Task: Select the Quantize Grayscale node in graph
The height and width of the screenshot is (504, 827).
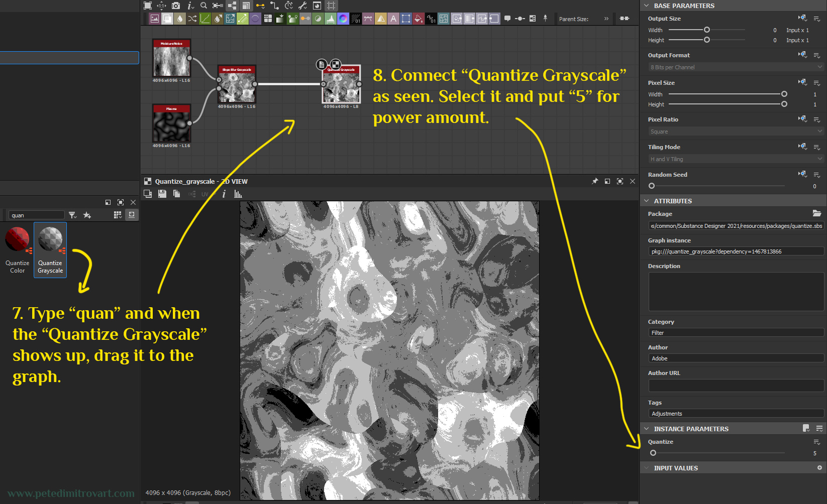Action: tap(342, 84)
